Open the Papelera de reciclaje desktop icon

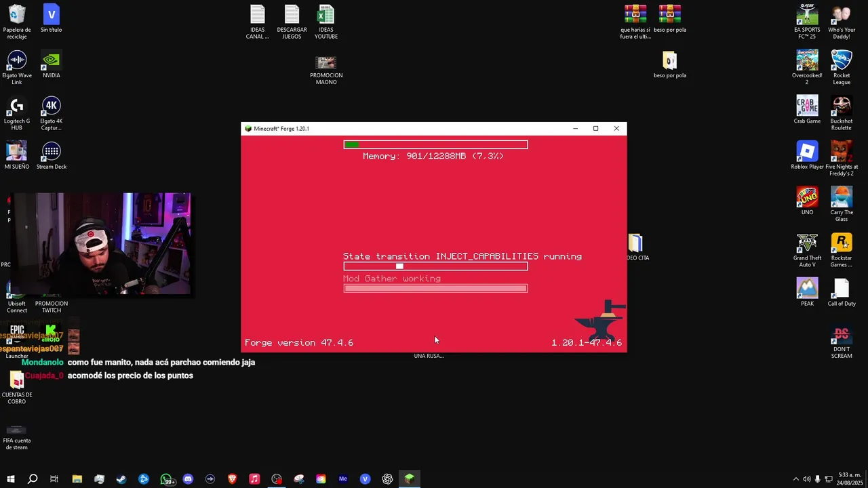tap(17, 21)
